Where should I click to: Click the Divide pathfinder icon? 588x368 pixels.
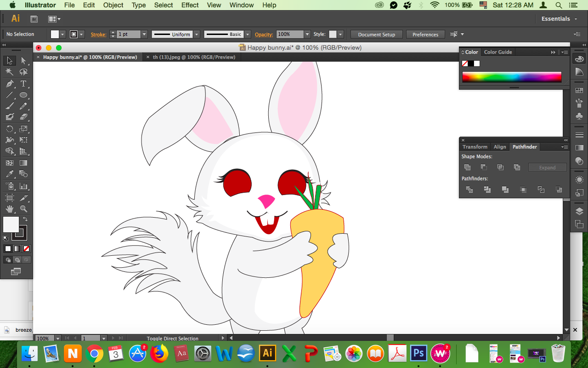click(x=469, y=190)
